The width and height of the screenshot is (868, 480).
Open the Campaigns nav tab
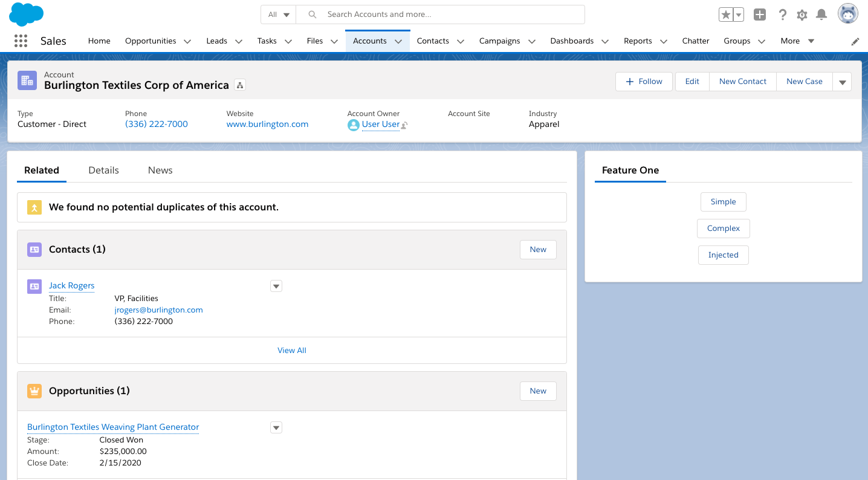[499, 41]
